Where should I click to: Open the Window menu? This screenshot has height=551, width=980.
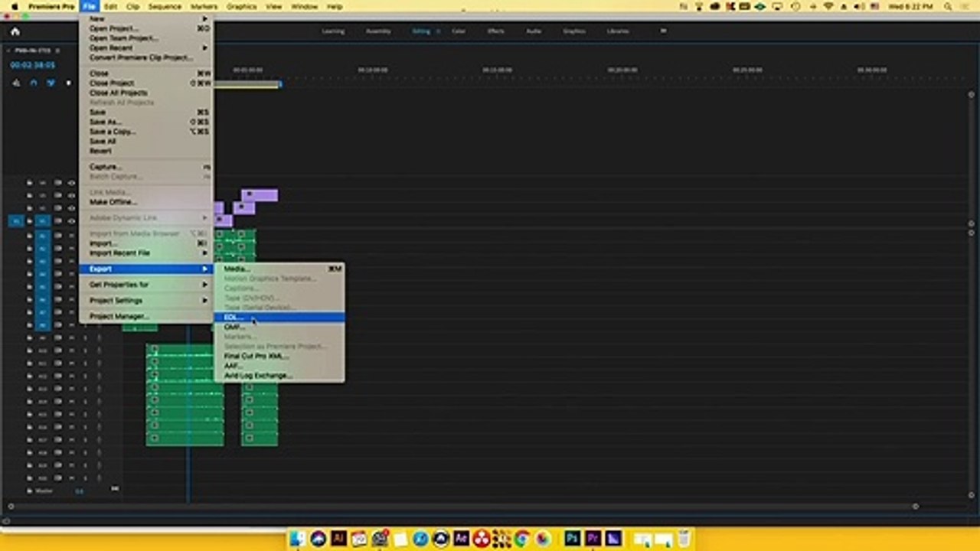click(305, 6)
